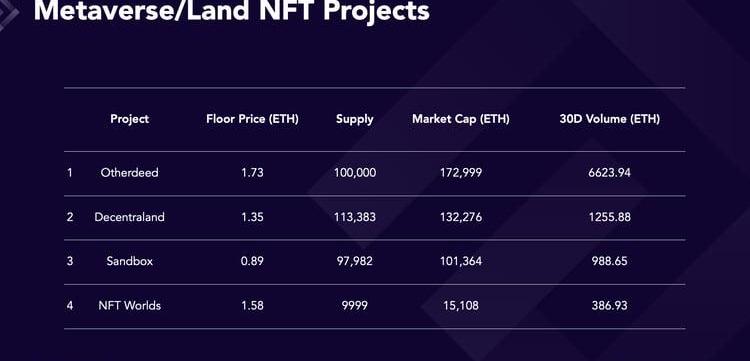The image size is (750, 361).
Task: Click NFT Worlds supply value 9999
Action: 354,306
